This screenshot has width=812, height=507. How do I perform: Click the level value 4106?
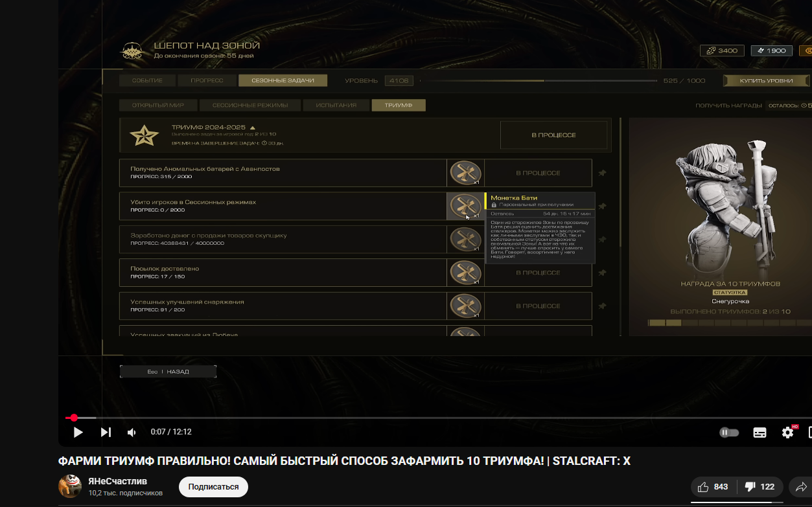coord(399,81)
